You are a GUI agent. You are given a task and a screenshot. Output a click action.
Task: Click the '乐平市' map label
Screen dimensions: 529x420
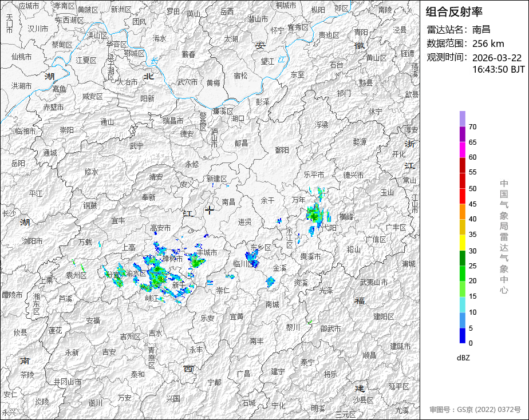[x=314, y=175]
